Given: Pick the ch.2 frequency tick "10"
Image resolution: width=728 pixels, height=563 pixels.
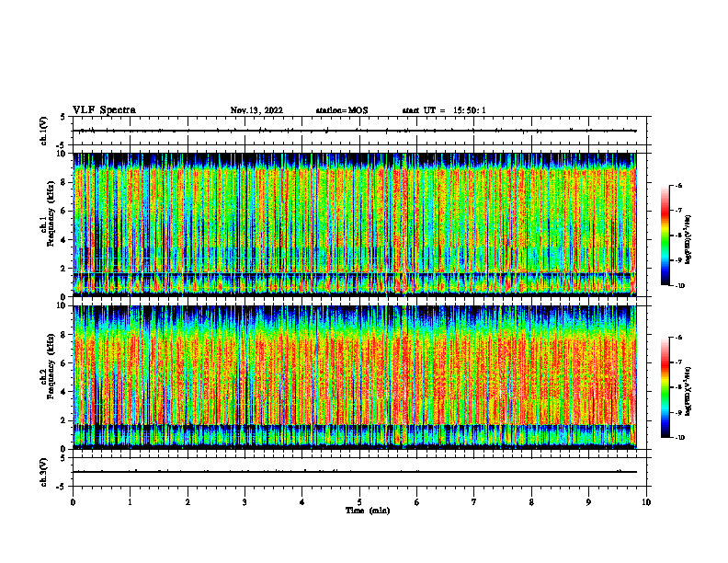Looking at the screenshot, I should click(x=63, y=305).
